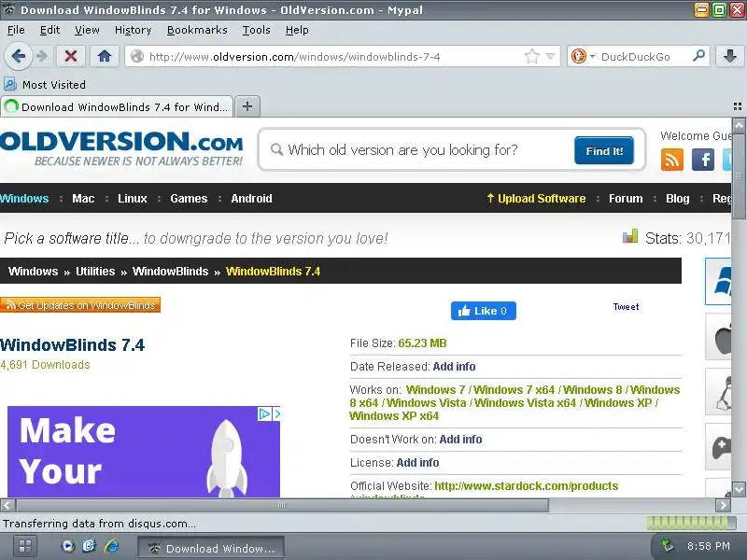
Task: Go back with the browser back arrow
Action: coord(18,56)
